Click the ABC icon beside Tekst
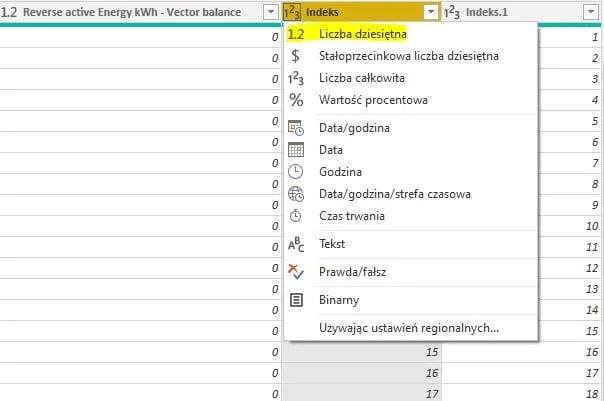Image resolution: width=604 pixels, height=401 pixels. (296, 244)
